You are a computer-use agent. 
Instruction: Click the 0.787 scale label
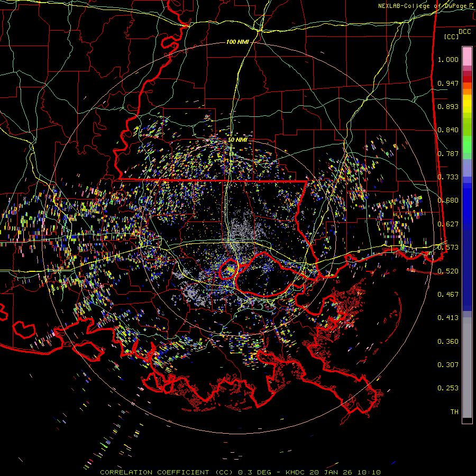pos(448,153)
